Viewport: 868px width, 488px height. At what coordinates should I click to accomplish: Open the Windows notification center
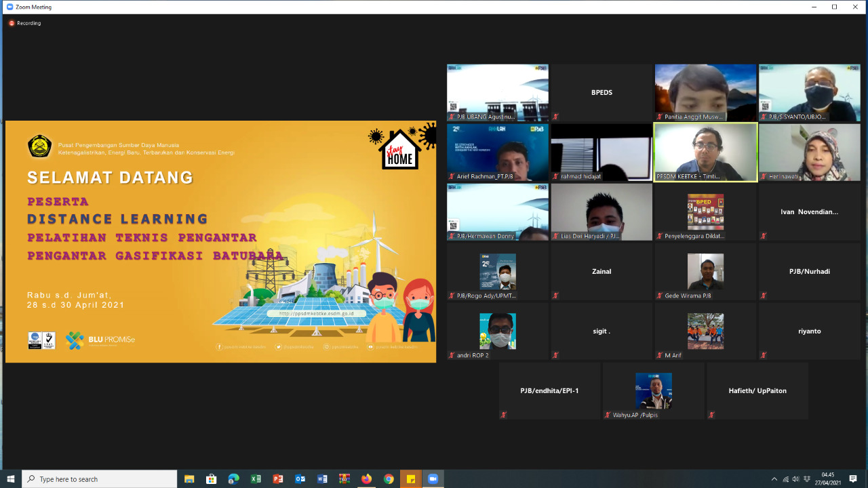(853, 479)
